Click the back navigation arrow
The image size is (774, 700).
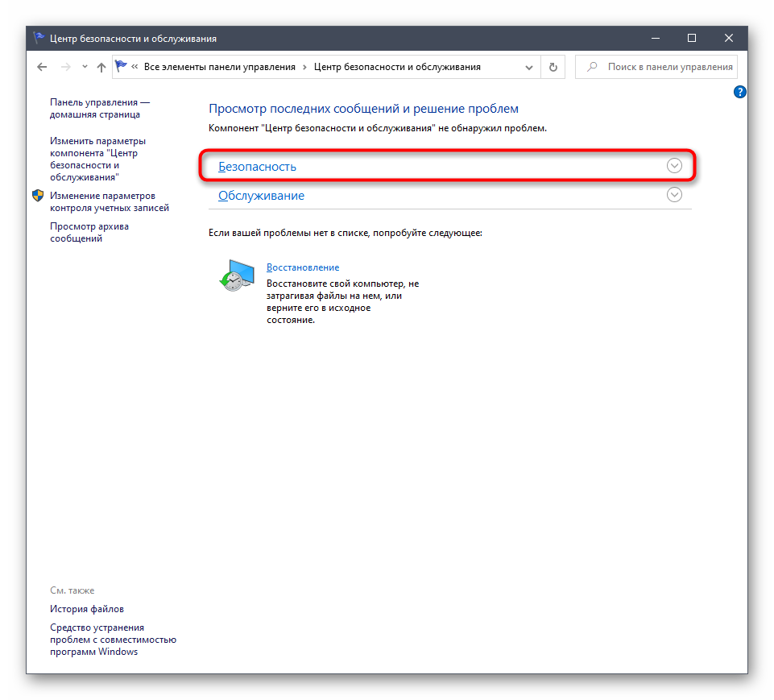coord(42,68)
